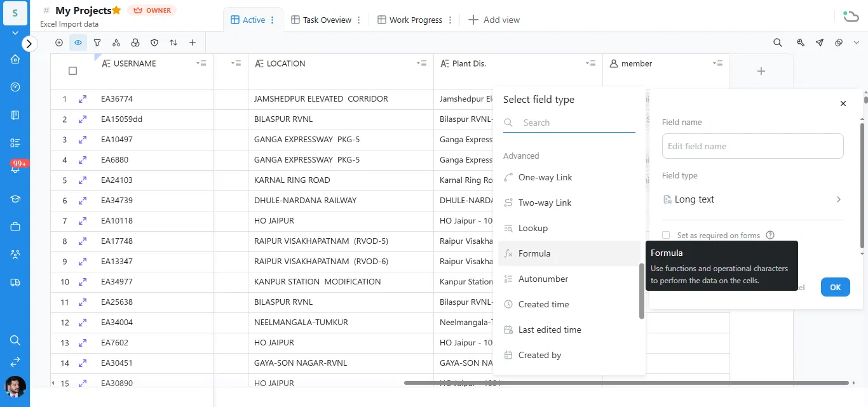This screenshot has height=407, width=868.
Task: Select One-way Link field type
Action: click(x=569, y=177)
